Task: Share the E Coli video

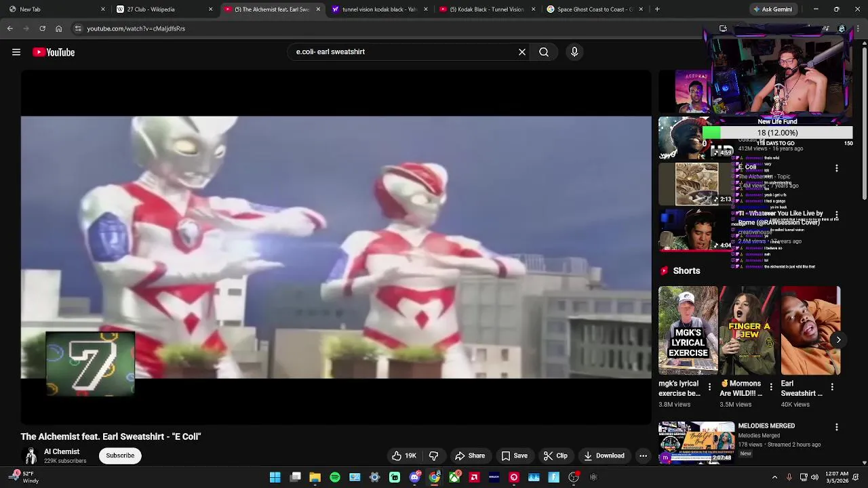Action: pos(470,455)
